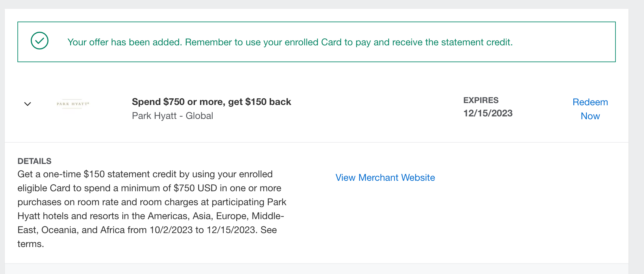Click the downward arrow beside the Park Hyatt offer
The width and height of the screenshot is (644, 274).
point(28,104)
